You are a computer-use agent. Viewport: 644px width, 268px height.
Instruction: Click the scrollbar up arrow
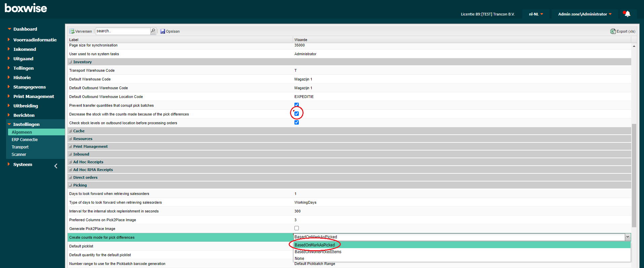pos(634,46)
